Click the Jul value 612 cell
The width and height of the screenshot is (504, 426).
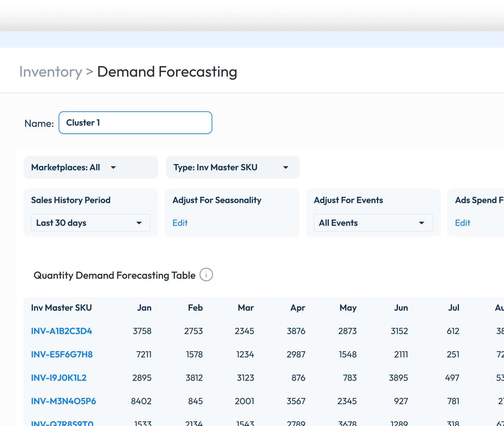[453, 331]
